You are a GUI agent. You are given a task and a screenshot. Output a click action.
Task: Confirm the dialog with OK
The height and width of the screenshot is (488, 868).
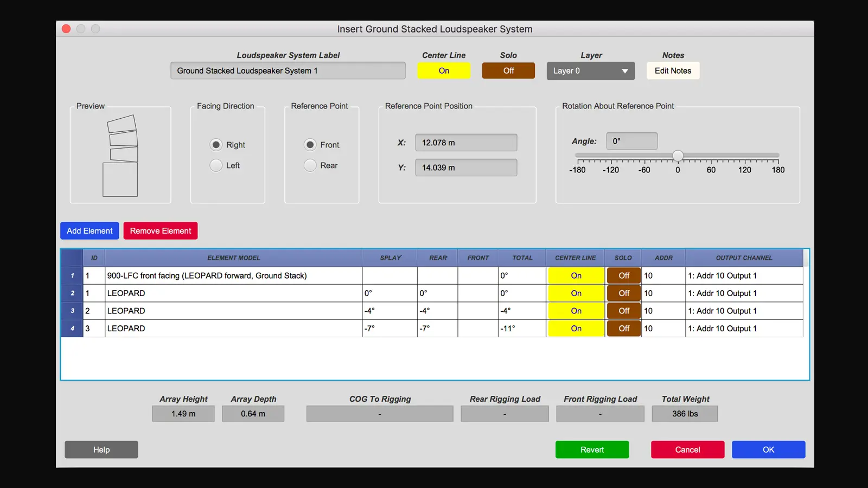[768, 450]
